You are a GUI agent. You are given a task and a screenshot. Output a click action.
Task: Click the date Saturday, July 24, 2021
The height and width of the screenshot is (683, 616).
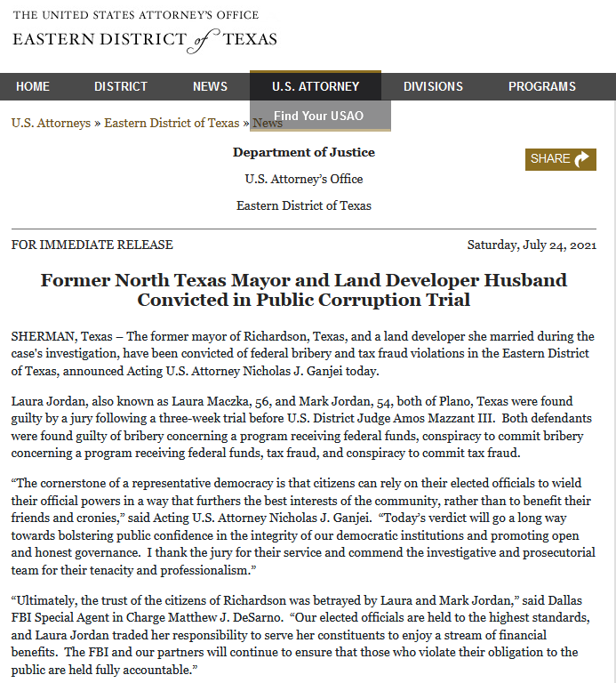point(532,245)
